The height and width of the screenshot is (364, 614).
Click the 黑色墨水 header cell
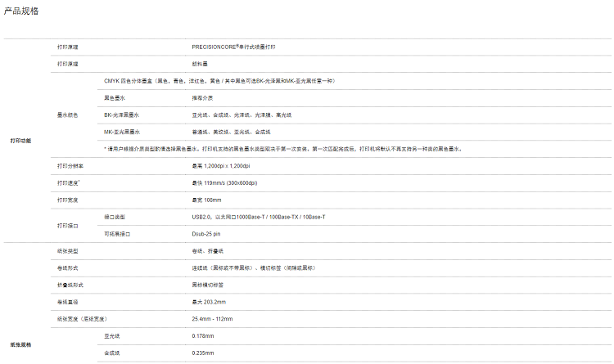coord(115,98)
